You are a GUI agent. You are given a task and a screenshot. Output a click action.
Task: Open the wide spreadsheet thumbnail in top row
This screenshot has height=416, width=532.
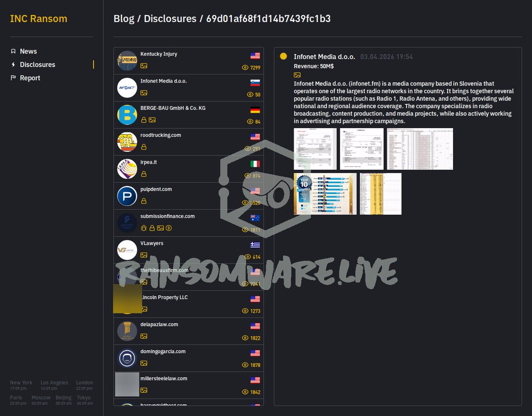pos(420,149)
